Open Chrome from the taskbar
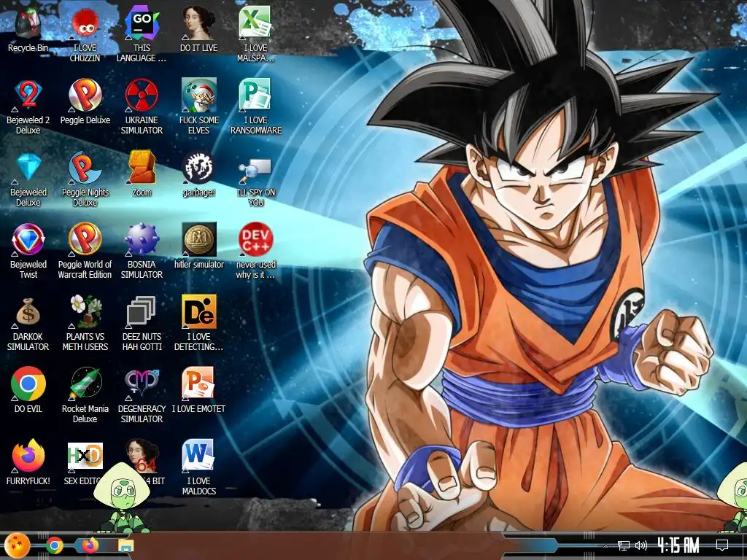The height and width of the screenshot is (560, 747). pos(54,545)
